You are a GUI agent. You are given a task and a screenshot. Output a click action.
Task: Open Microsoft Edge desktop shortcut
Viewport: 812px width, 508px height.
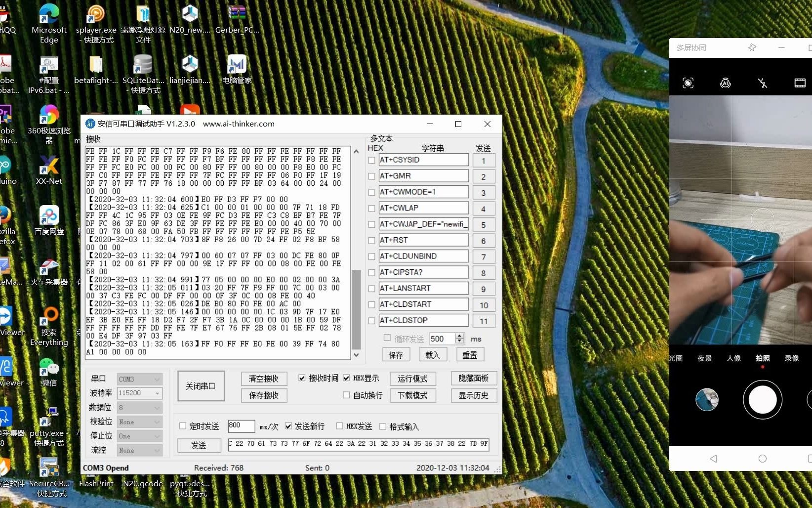49,23
